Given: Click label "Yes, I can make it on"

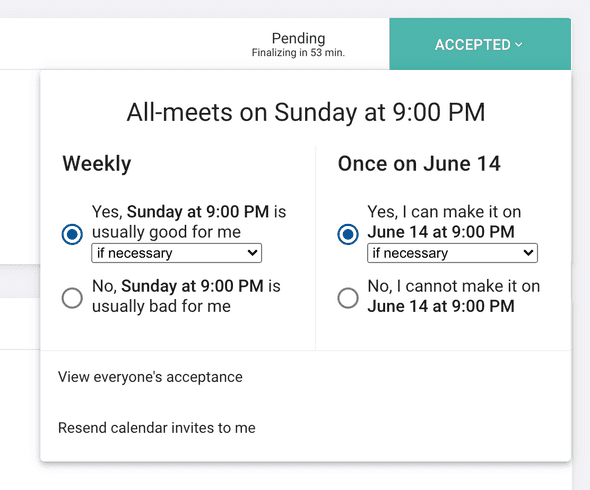Looking at the screenshot, I should pos(444,212).
